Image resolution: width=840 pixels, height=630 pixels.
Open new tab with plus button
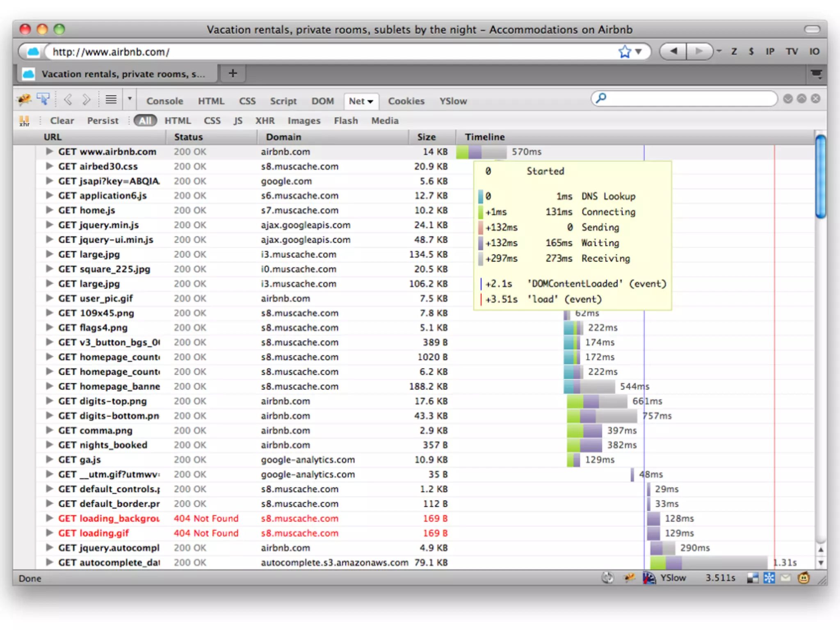click(x=233, y=74)
